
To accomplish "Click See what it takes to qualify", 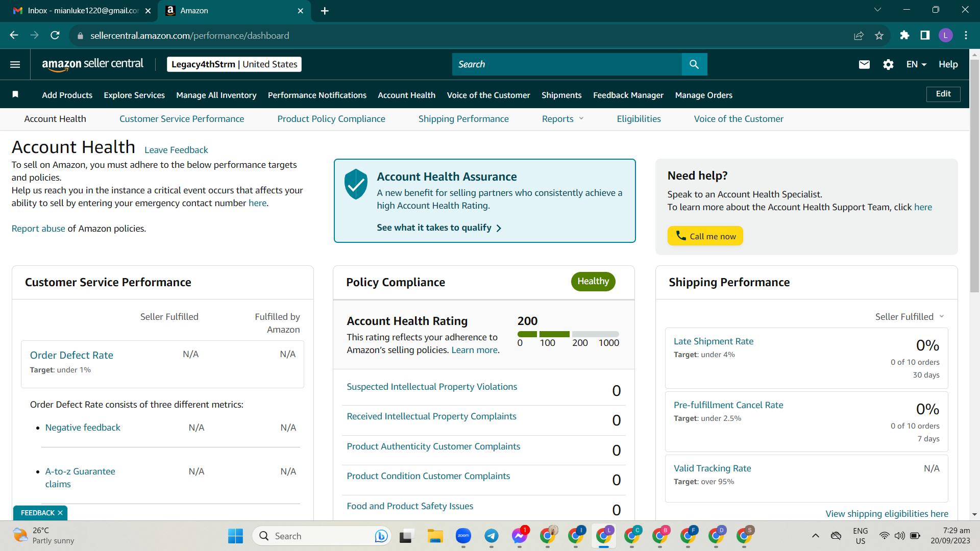I will [439, 228].
